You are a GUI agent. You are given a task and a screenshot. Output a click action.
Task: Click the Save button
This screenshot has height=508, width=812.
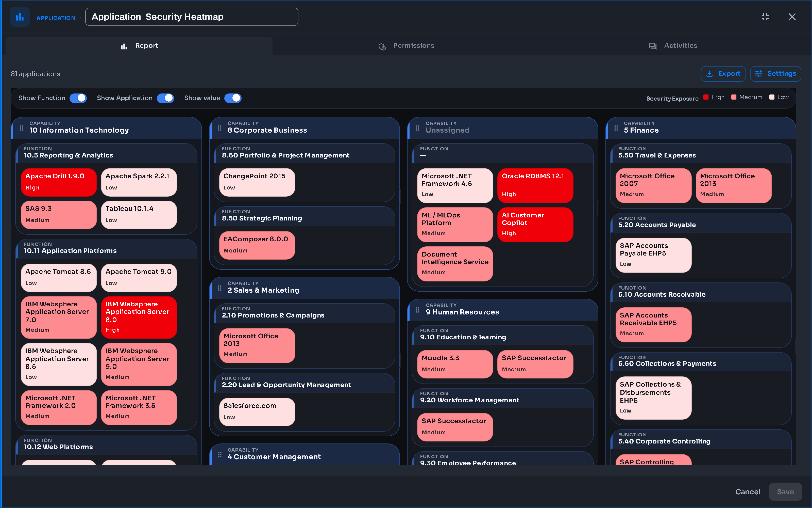[785, 491]
